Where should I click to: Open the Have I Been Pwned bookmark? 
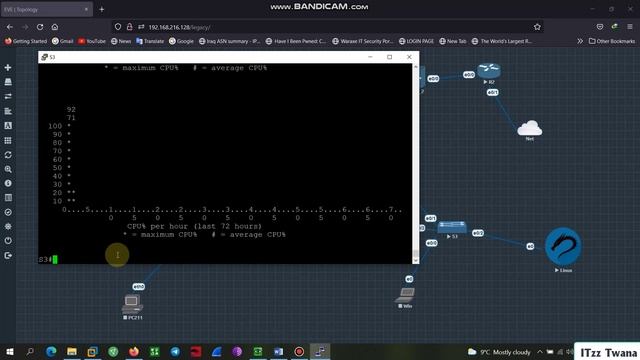296,41
